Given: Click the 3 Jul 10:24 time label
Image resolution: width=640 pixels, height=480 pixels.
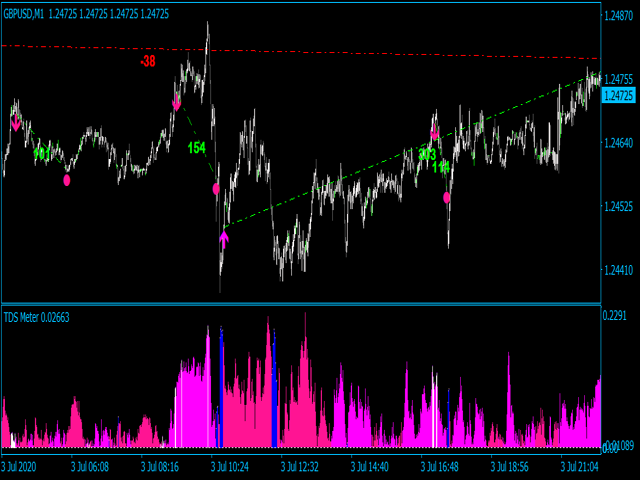Looking at the screenshot, I should click(230, 467).
